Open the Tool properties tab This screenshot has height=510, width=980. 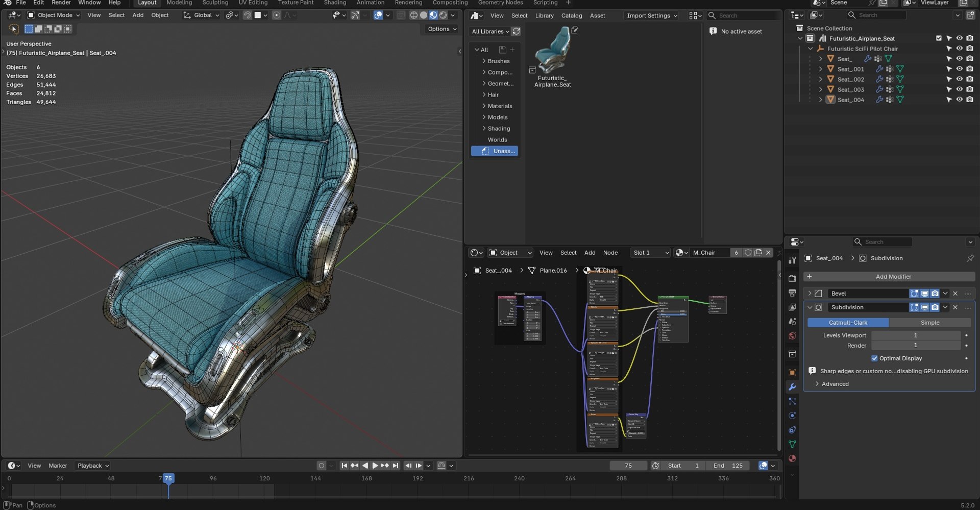click(x=792, y=260)
